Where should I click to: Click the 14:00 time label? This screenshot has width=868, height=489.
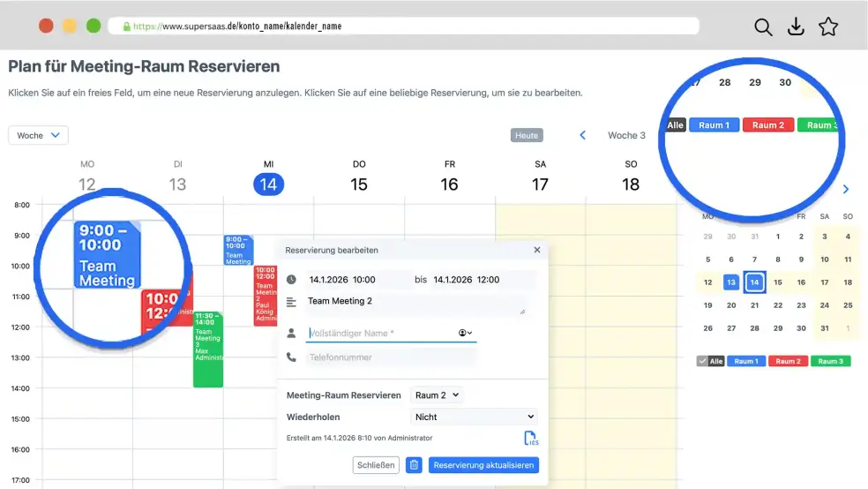point(20,388)
